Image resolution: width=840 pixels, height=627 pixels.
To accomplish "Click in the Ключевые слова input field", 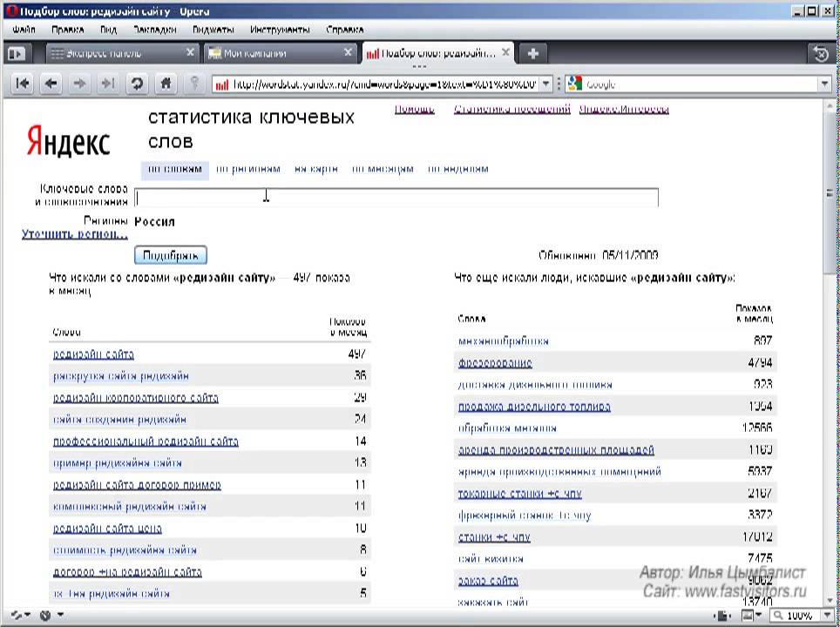I will point(396,198).
